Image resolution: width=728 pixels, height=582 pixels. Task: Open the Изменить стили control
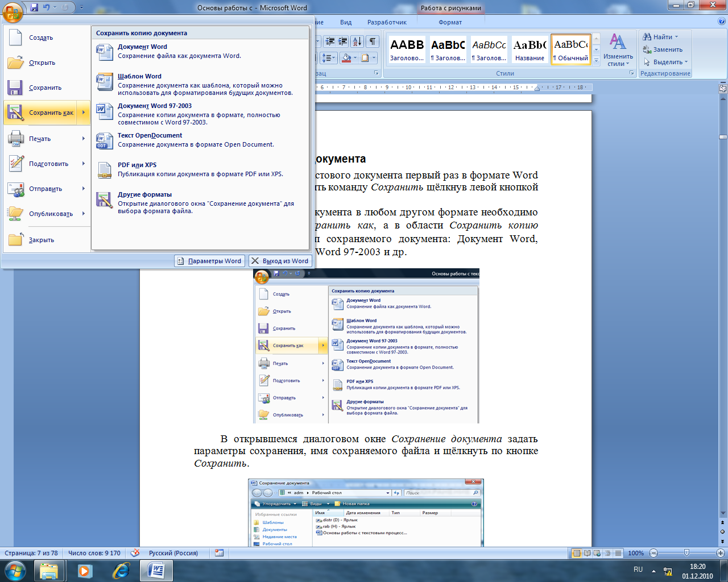click(x=618, y=50)
